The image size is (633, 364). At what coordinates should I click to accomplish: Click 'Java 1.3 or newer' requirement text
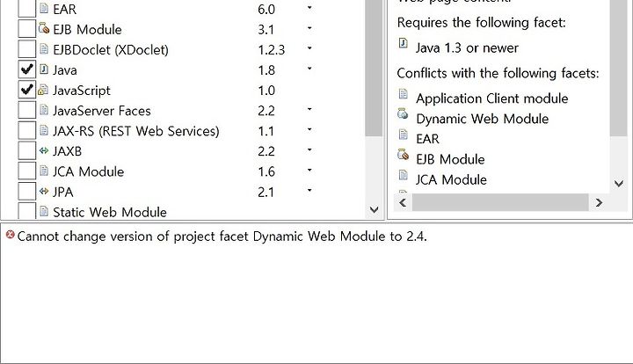[467, 48]
